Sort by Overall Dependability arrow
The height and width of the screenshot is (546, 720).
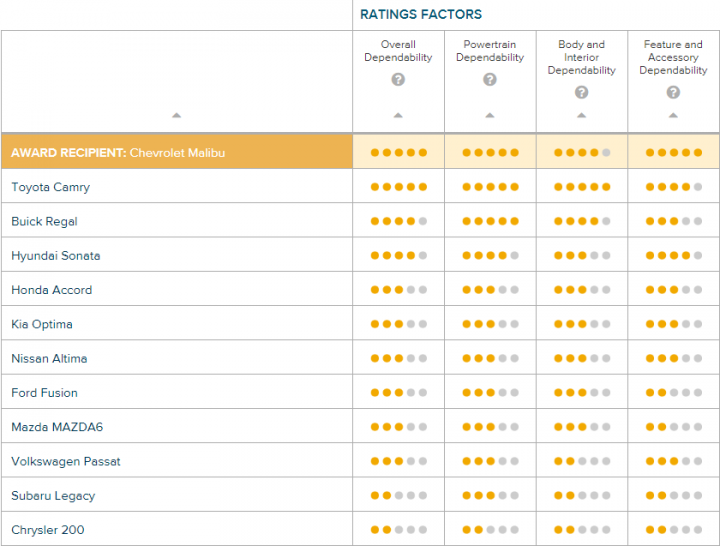(x=398, y=115)
